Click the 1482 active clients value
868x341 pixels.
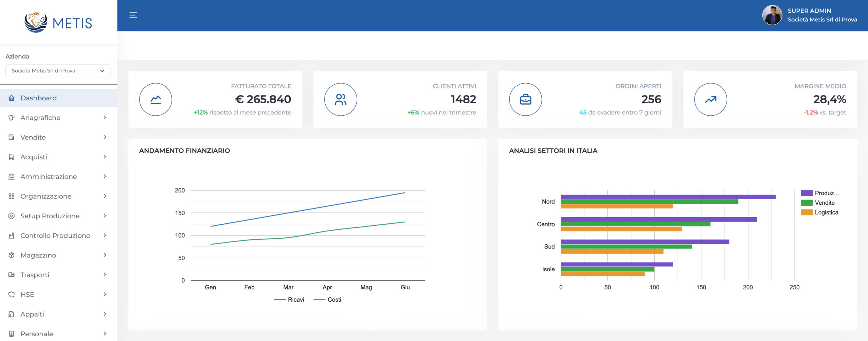[464, 99]
